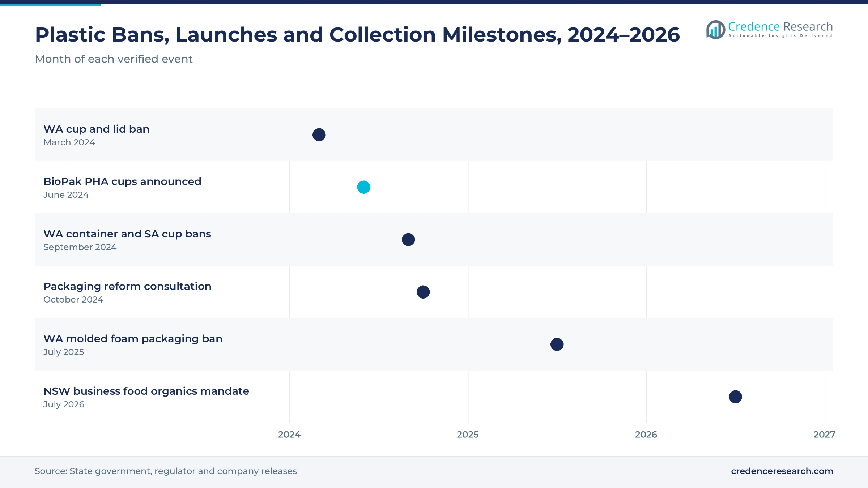The image size is (868, 488).
Task: Open the credenceresearch.com link
Action: click(x=782, y=471)
